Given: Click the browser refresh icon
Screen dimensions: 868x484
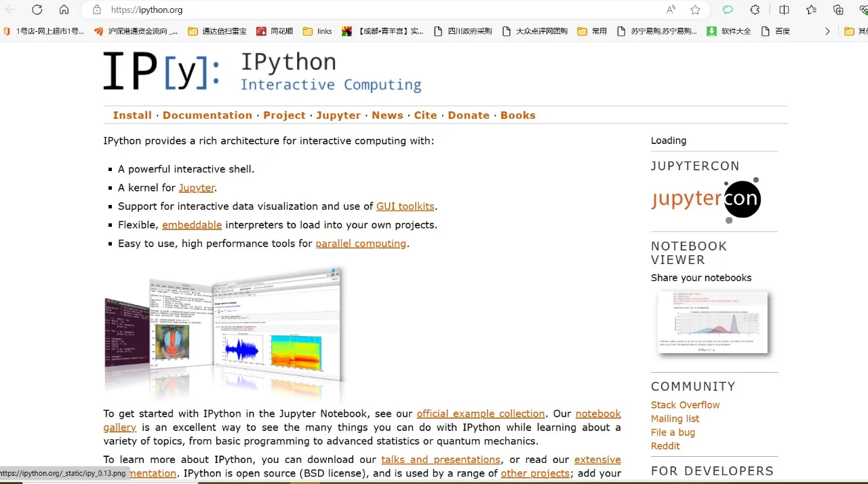Looking at the screenshot, I should [x=37, y=10].
